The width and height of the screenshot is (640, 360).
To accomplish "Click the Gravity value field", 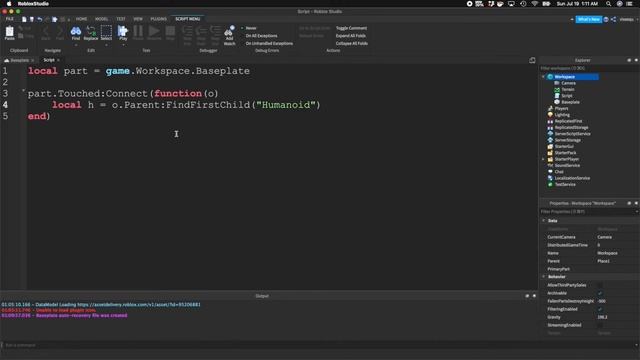I will click(x=617, y=317).
